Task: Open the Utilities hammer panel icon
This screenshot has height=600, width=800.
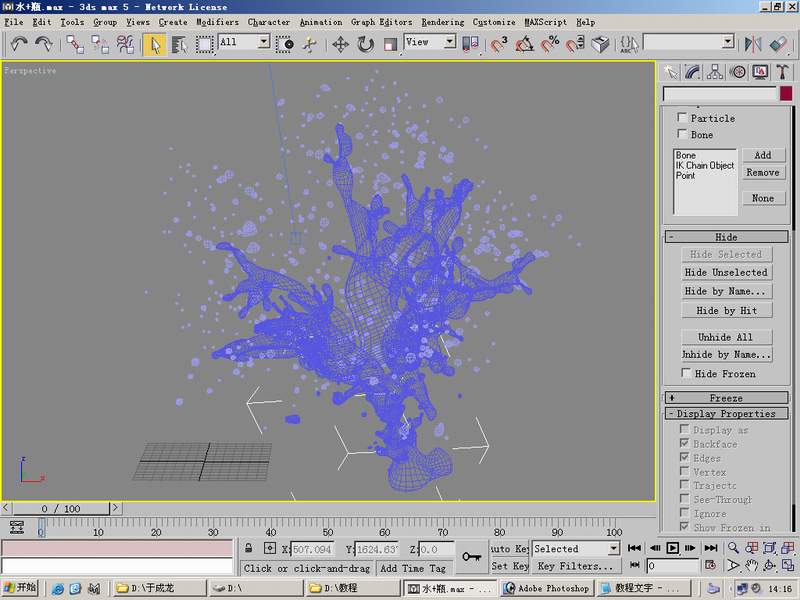Action: click(781, 72)
